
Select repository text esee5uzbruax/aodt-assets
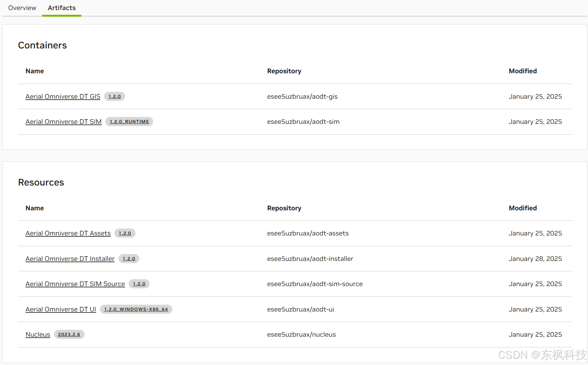click(308, 233)
